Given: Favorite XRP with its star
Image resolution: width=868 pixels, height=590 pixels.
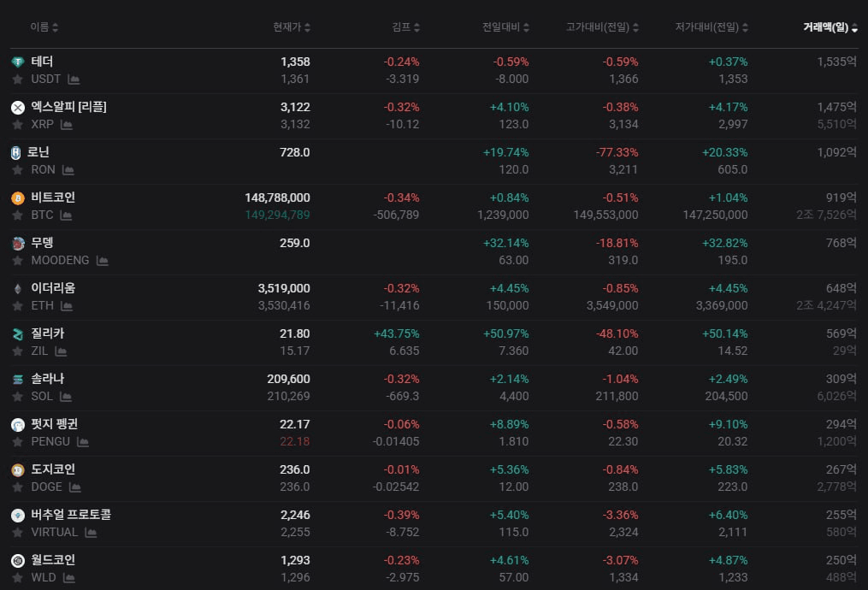Looking at the screenshot, I should pyautogui.click(x=18, y=125).
